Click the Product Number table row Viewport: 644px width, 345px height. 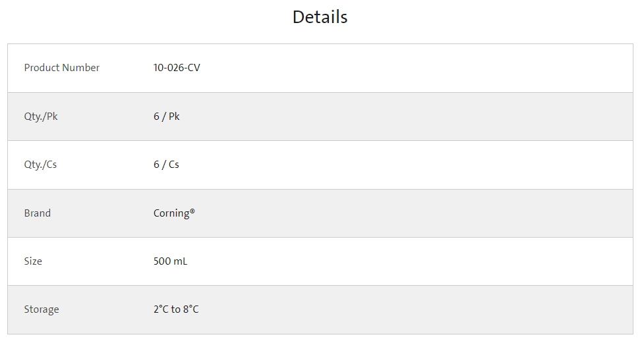tap(320, 68)
